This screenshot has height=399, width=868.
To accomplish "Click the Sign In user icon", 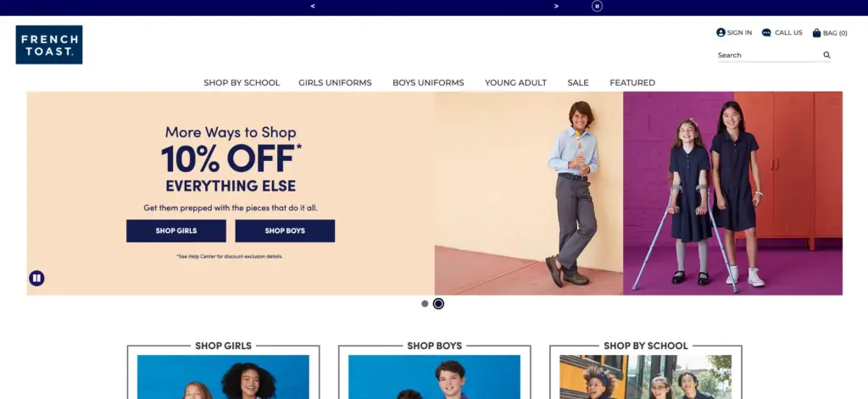I will (721, 33).
